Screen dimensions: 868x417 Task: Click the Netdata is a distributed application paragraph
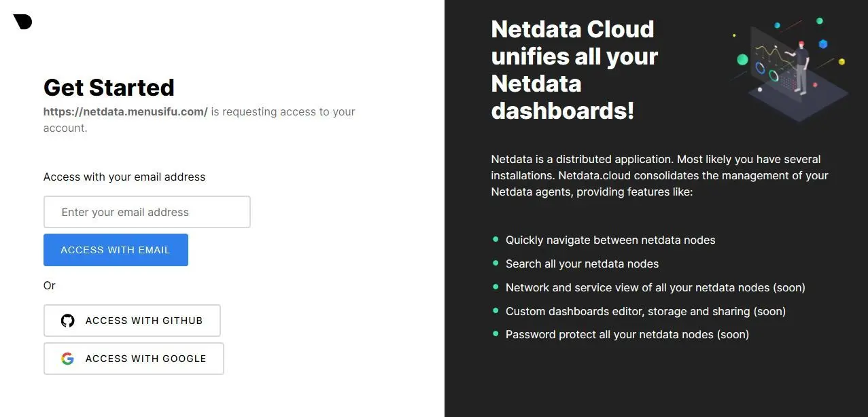click(x=659, y=175)
